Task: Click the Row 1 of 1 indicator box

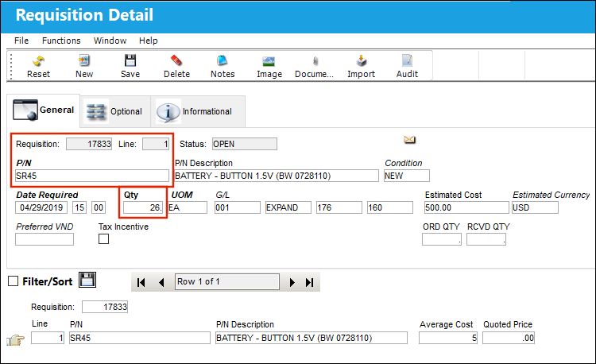Action: coord(227,282)
